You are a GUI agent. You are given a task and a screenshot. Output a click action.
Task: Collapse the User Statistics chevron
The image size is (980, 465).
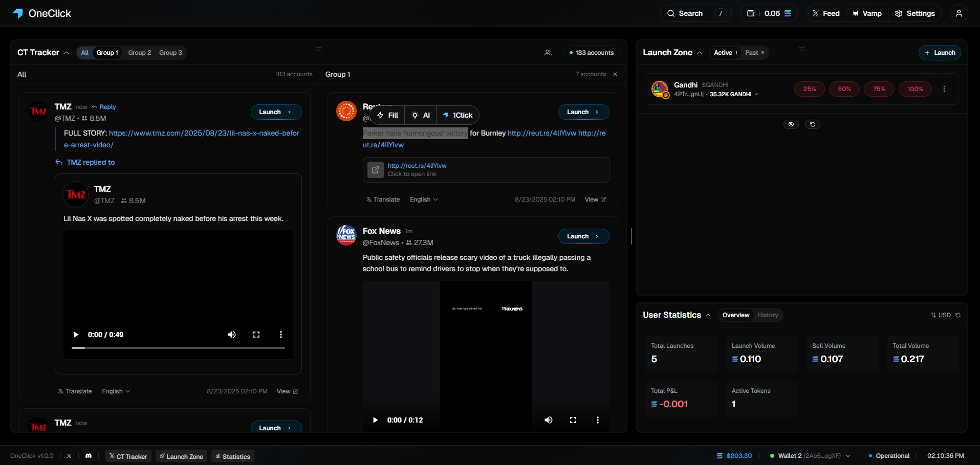708,315
